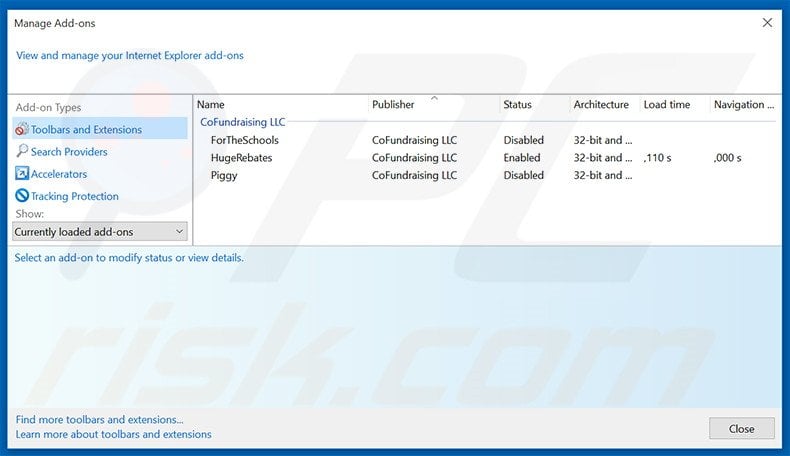Open the Currently loaded add-ons dropdown

click(x=100, y=232)
